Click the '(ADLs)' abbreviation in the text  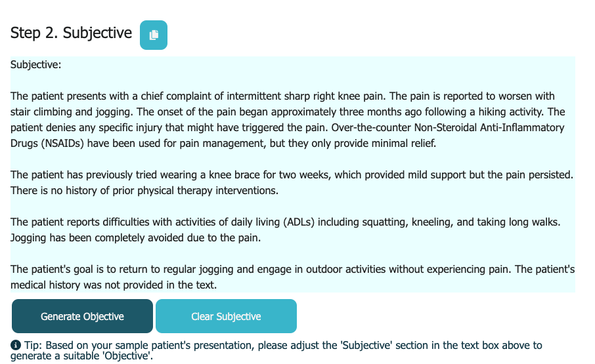tap(299, 222)
